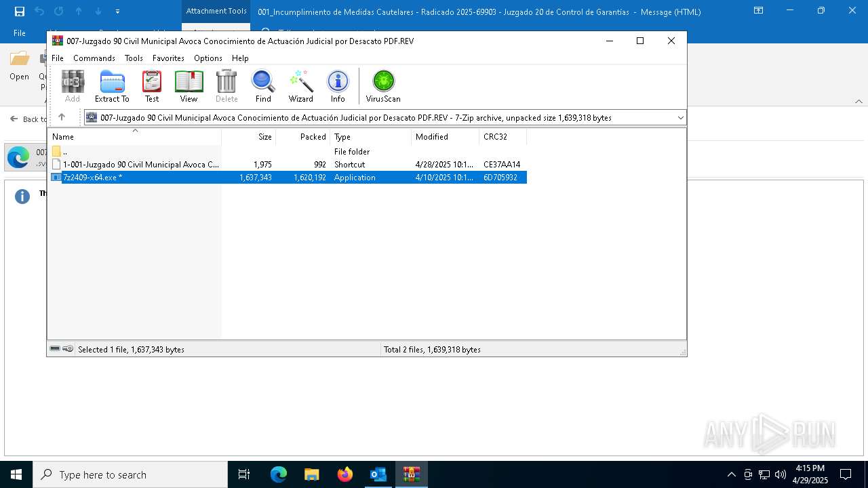Expand the archive path dropdown arrow
Image resolution: width=868 pixels, height=488 pixels.
(x=680, y=118)
